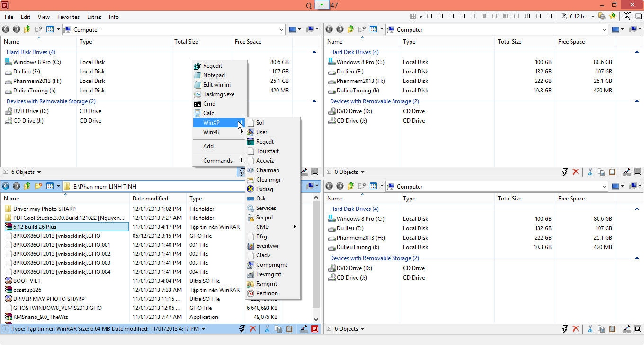Select Perfmon in the WinXP submenu

click(273, 293)
